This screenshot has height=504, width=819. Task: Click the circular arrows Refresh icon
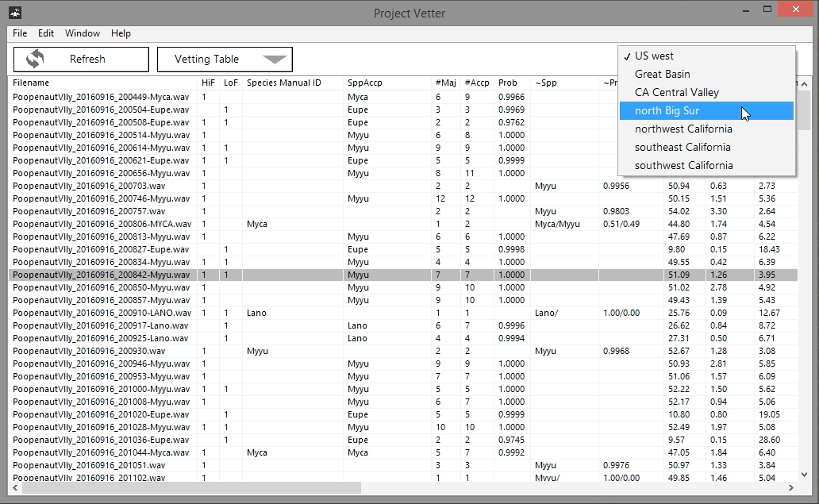click(35, 60)
